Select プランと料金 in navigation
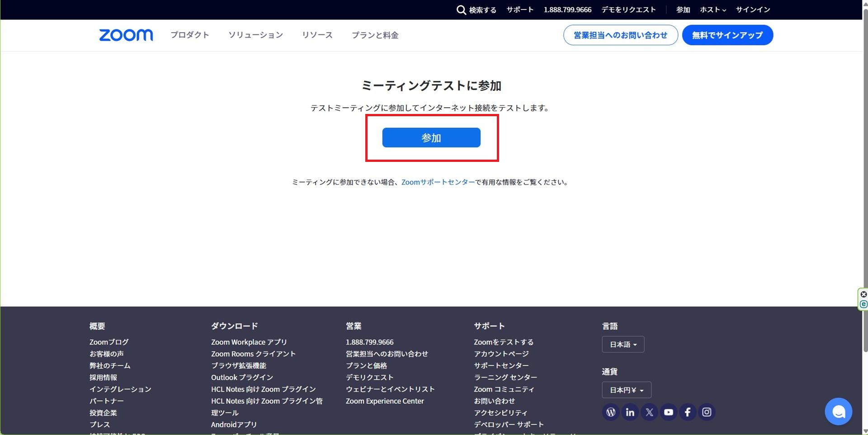868x435 pixels. (x=375, y=35)
